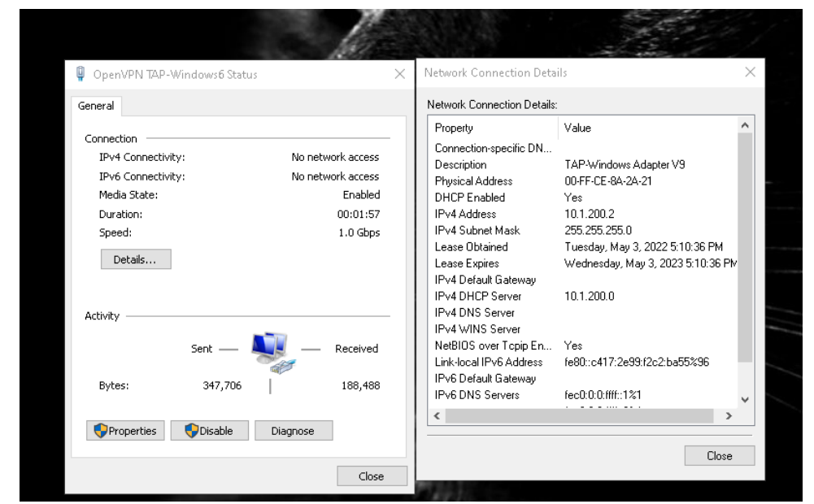Open adapter Properties
The width and height of the screenshot is (814, 504).
coord(126,431)
